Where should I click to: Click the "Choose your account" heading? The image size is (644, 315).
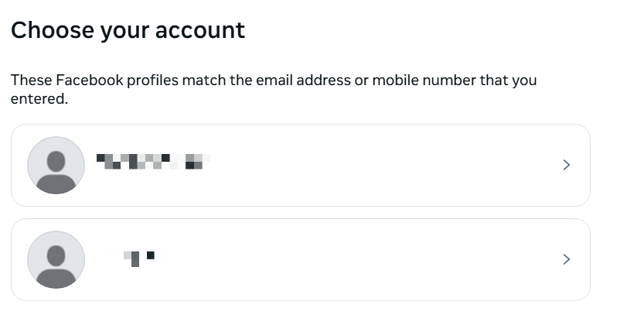click(128, 30)
